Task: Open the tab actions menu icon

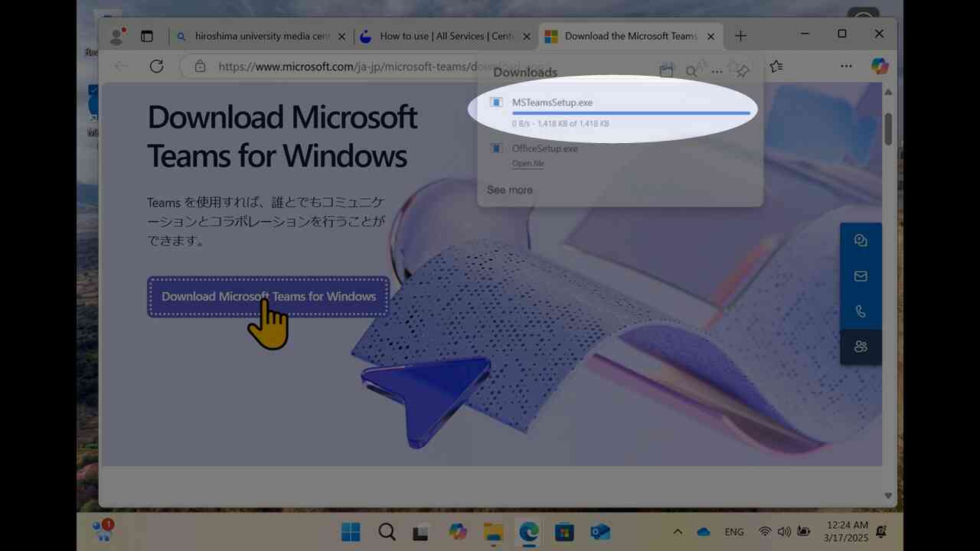Action: point(147,36)
